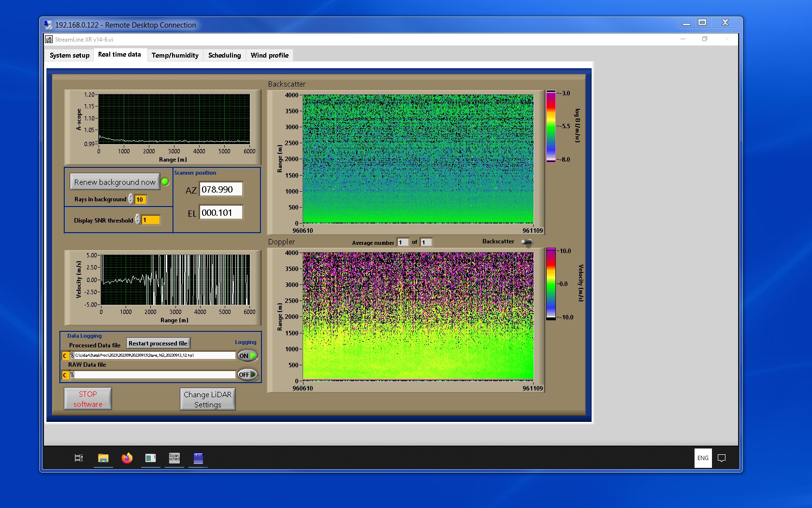
Task: Switch to the Wind profile tab
Action: 269,55
